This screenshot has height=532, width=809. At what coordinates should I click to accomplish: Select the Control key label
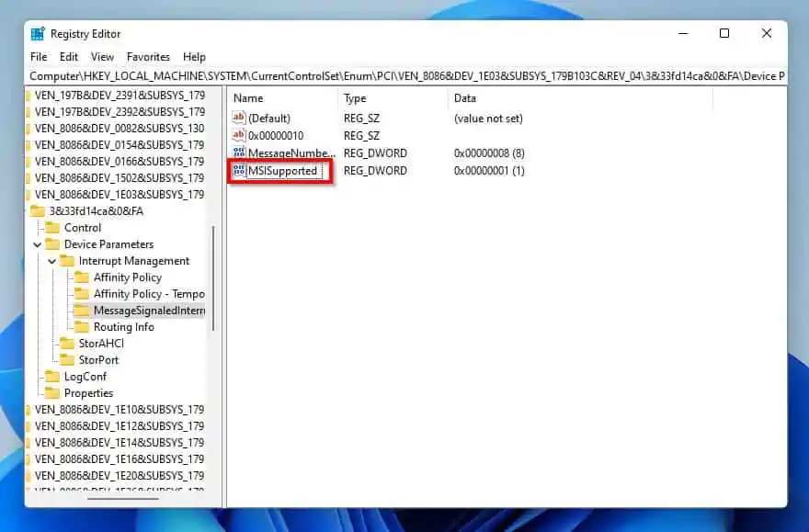point(83,228)
